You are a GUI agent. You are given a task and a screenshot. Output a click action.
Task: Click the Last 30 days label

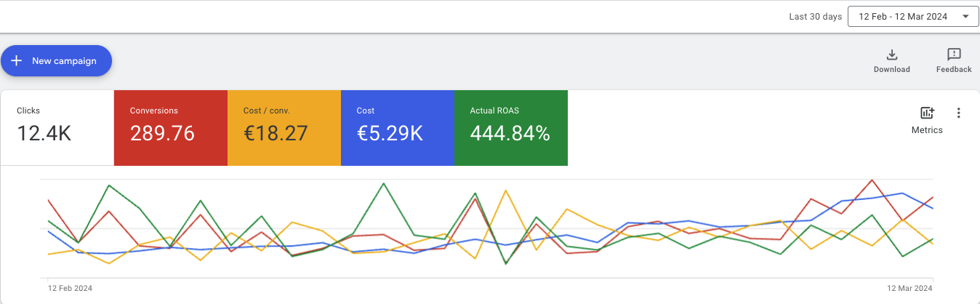(816, 17)
